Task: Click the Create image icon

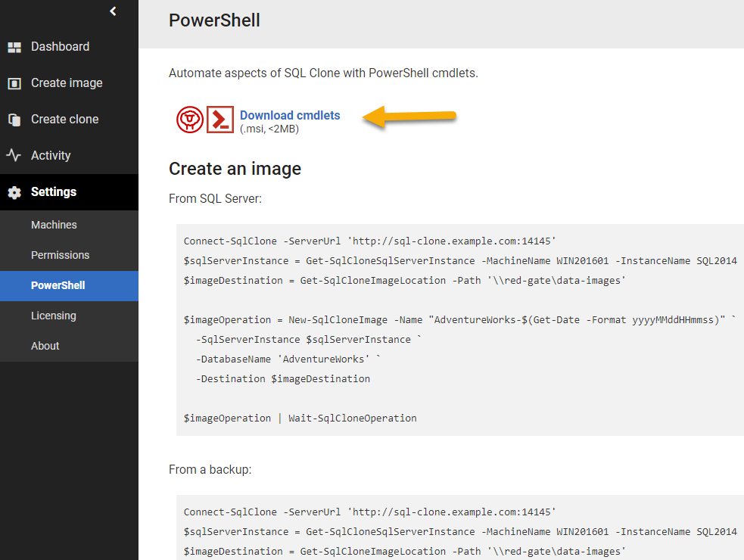Action: point(15,82)
